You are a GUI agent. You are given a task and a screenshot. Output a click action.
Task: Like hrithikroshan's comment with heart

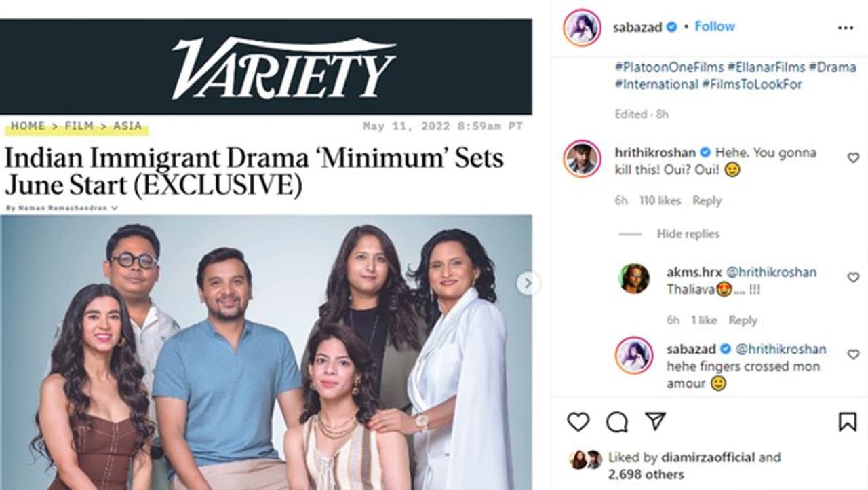(852, 157)
